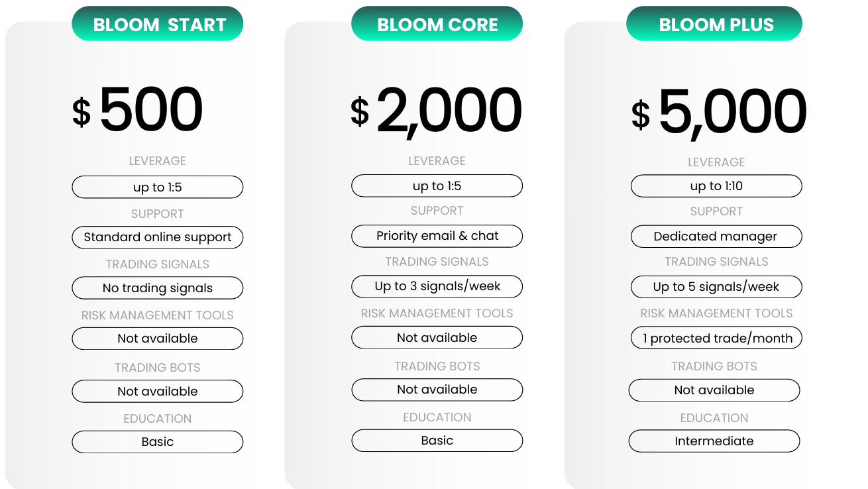Click the BLOOM START plan header
868x489 pixels.
[158, 25]
